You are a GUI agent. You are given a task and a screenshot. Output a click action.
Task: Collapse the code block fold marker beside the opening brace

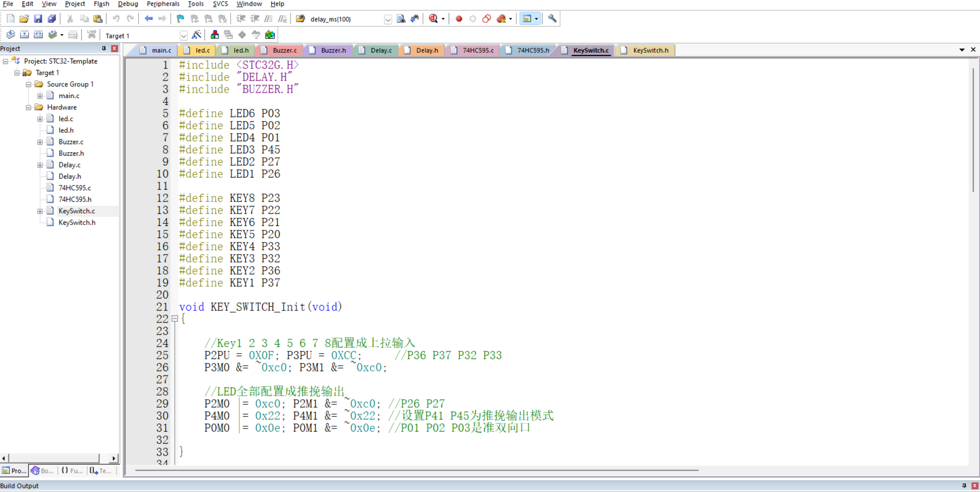(175, 318)
